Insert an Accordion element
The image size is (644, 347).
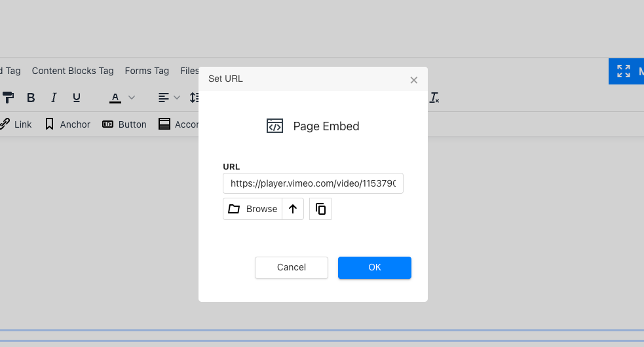click(x=178, y=124)
